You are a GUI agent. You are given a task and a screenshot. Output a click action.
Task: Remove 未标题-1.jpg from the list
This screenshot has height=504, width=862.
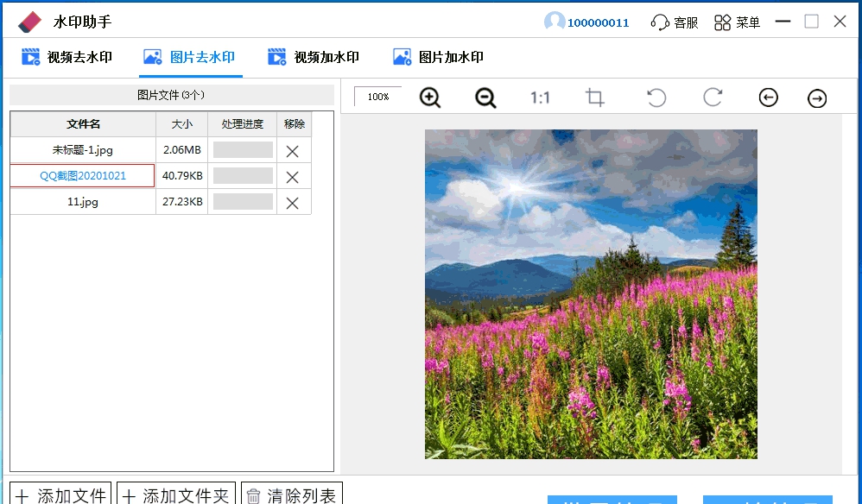(293, 149)
